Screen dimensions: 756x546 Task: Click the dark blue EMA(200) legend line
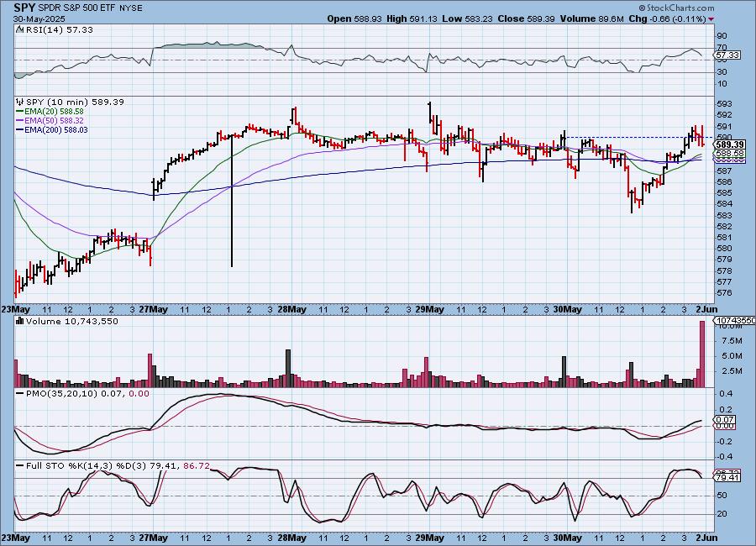pyautogui.click(x=20, y=129)
